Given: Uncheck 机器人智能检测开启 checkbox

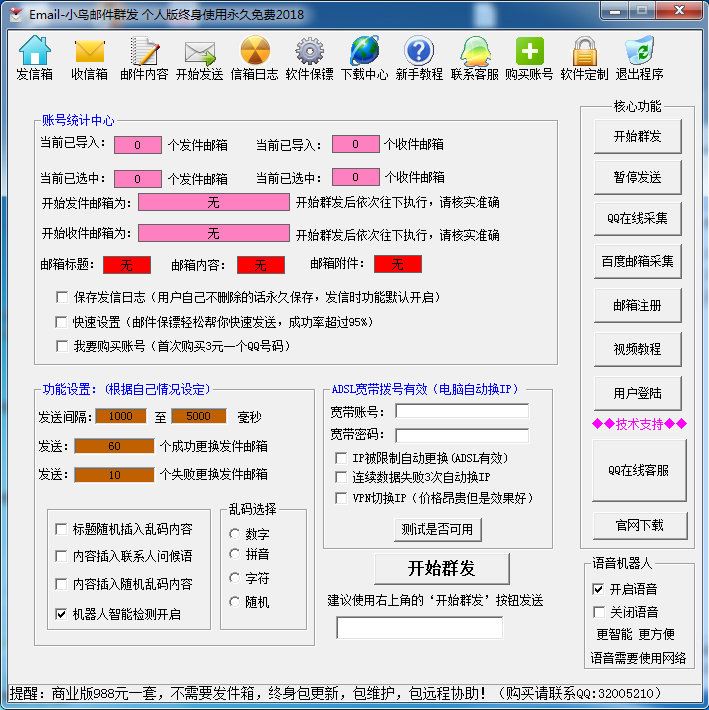Looking at the screenshot, I should (x=63, y=613).
